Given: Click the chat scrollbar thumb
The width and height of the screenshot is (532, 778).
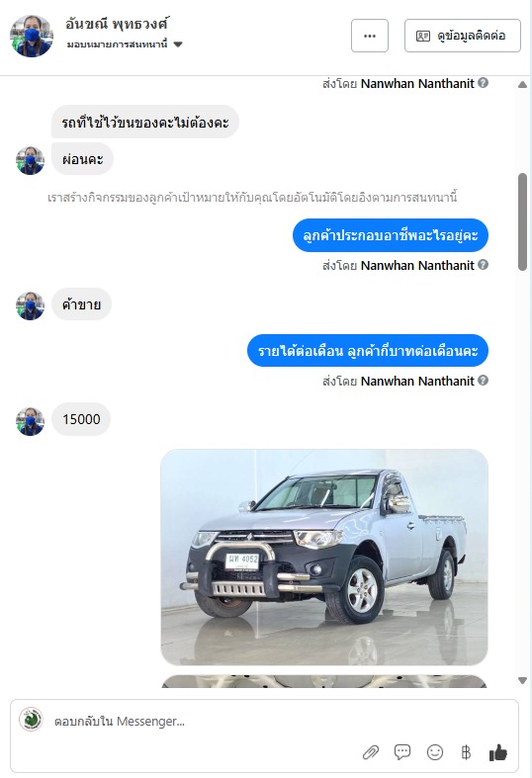Looking at the screenshot, I should 522,221.
